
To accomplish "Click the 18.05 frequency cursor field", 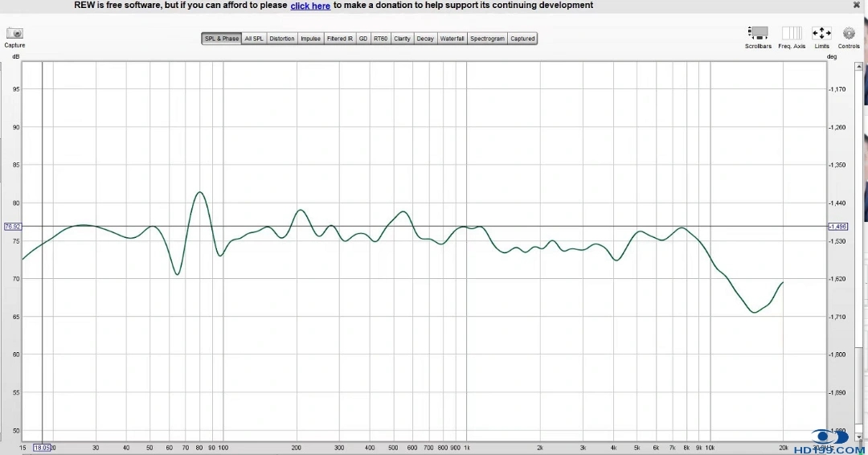I will click(42, 448).
